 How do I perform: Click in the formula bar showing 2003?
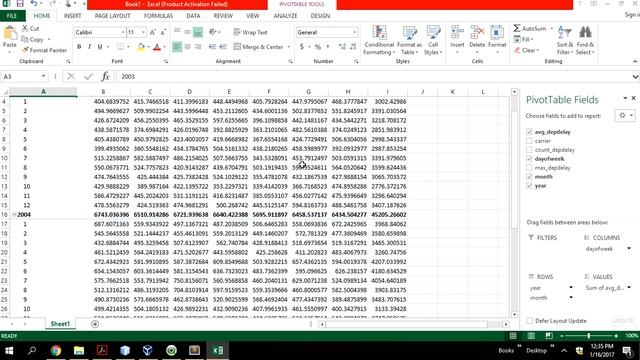click(x=373, y=76)
